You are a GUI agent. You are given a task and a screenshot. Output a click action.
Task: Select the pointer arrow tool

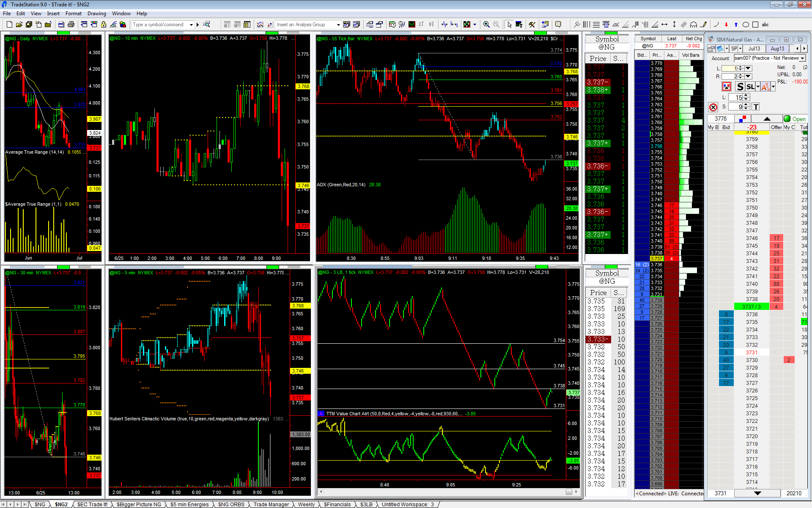coord(509,25)
